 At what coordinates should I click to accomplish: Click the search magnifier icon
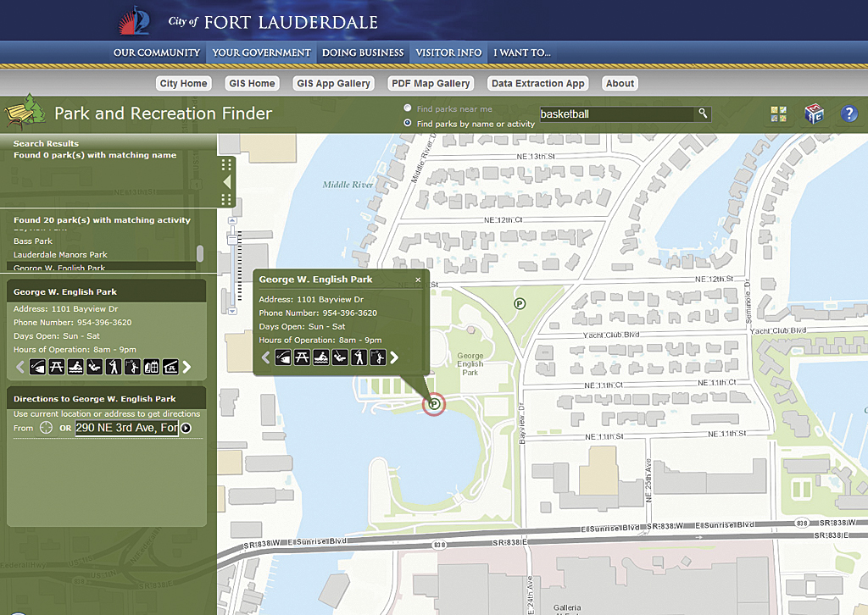703,114
